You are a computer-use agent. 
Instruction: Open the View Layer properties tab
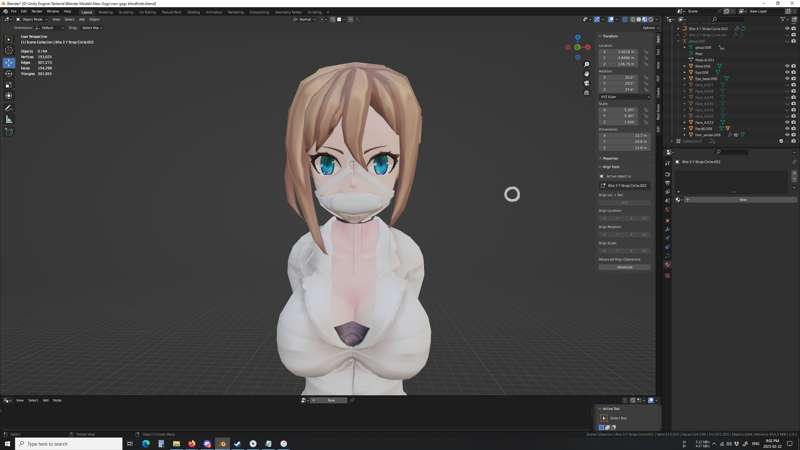point(667,192)
